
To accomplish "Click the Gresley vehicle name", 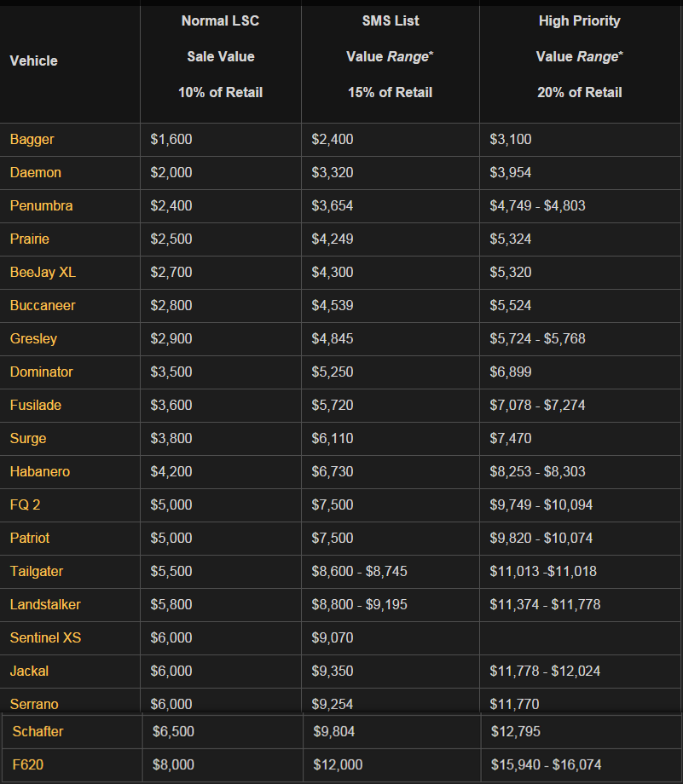I will [33, 338].
